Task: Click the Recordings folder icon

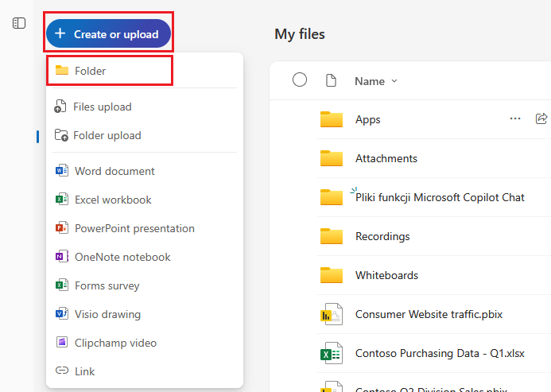Action: [x=332, y=236]
